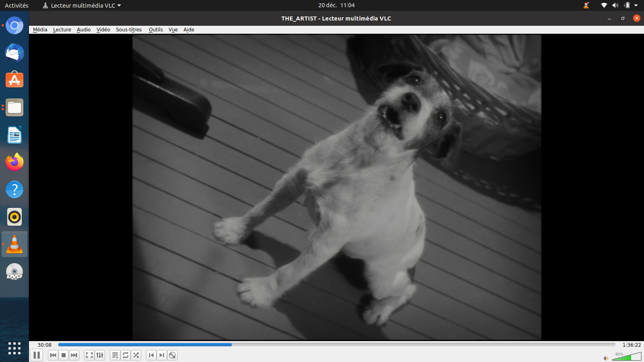Click the playback seek bar
This screenshot has width=644, height=362.
click(336, 345)
